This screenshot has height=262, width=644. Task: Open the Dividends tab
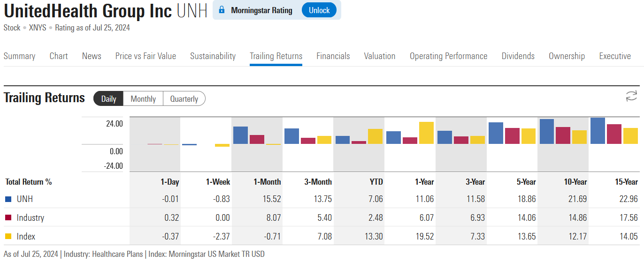click(518, 56)
